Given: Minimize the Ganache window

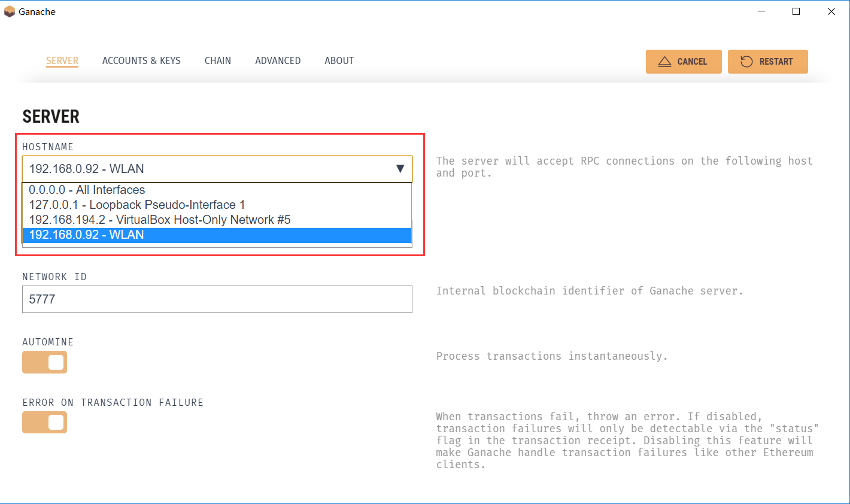Looking at the screenshot, I should click(x=761, y=11).
